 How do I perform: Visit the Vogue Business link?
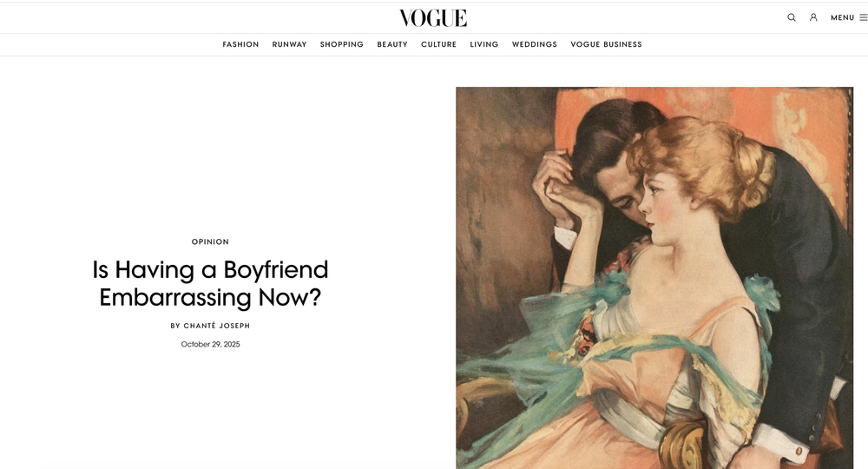606,44
